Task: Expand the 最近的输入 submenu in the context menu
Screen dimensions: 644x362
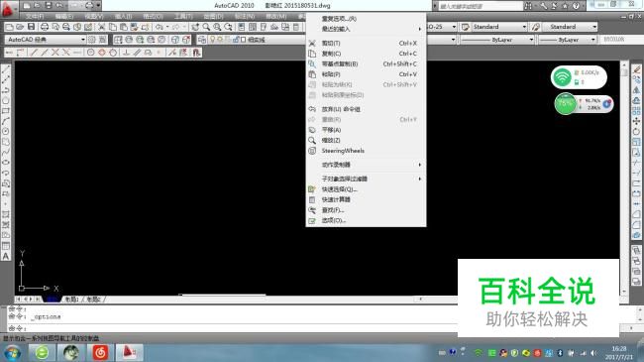Action: 366,29
